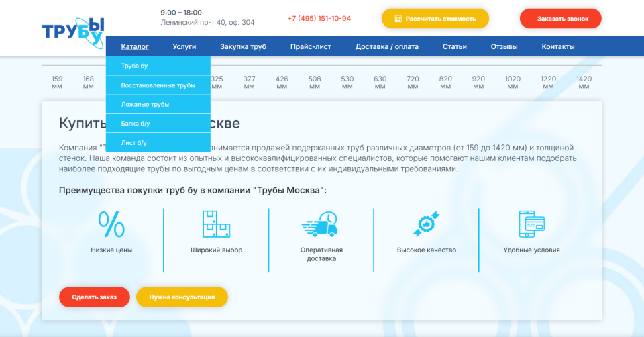Click the Высокое качество label
Viewport: 644px width, 337px height.
coord(427,250)
